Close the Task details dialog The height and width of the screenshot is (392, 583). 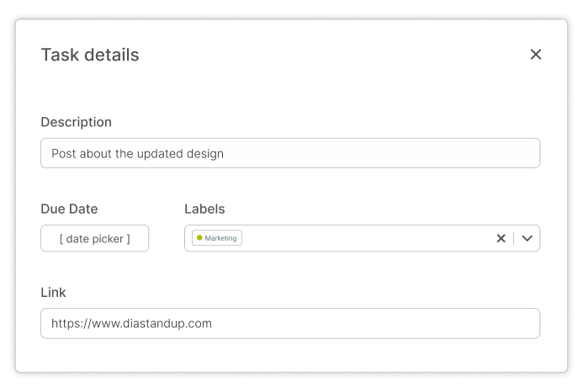pyautogui.click(x=536, y=55)
